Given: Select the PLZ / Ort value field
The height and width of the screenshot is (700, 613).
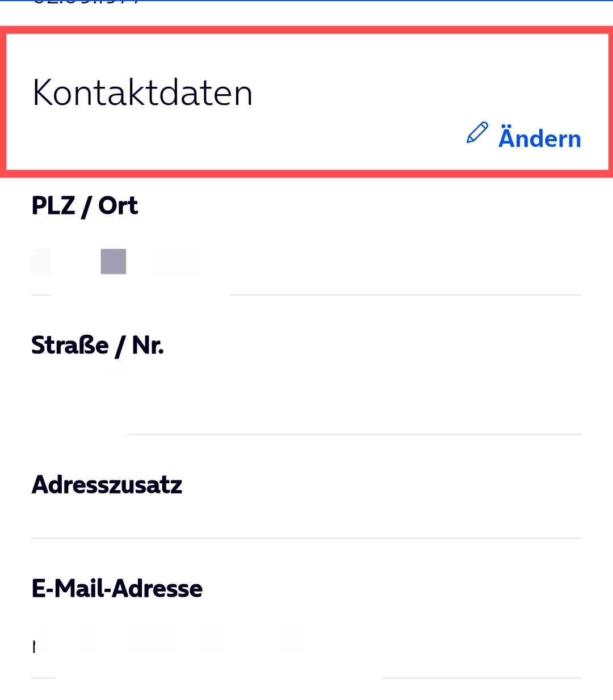Looking at the screenshot, I should (306, 262).
